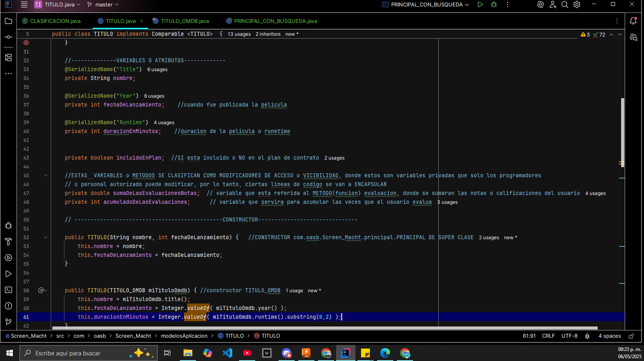Click the src breadcrumb item
Viewport: 644px width, 361px height.
(x=60, y=336)
